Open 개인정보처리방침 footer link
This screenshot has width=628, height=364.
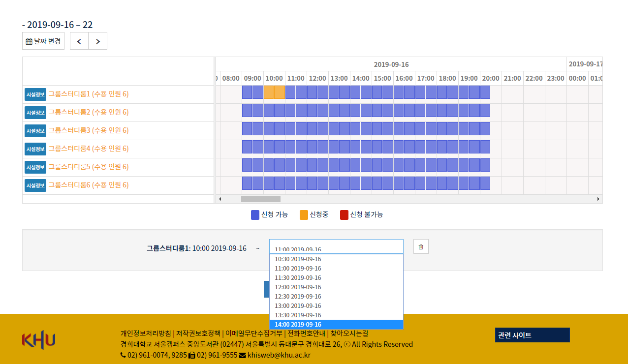coord(146,333)
